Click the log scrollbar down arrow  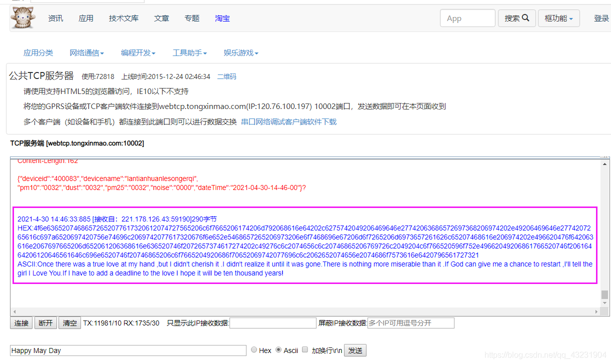point(605,303)
